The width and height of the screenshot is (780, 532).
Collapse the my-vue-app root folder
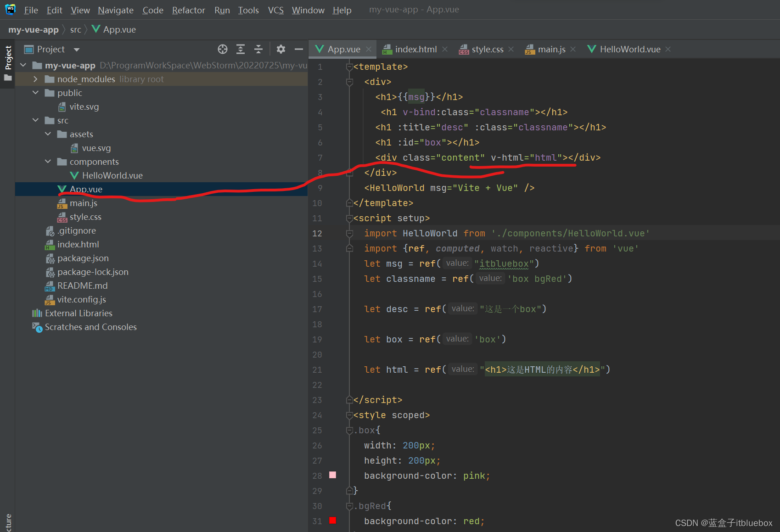click(x=23, y=65)
